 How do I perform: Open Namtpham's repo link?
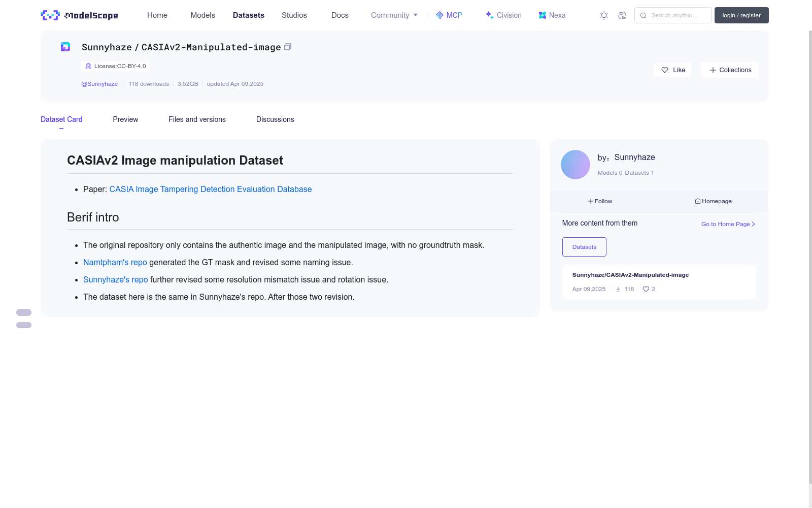[x=115, y=262]
